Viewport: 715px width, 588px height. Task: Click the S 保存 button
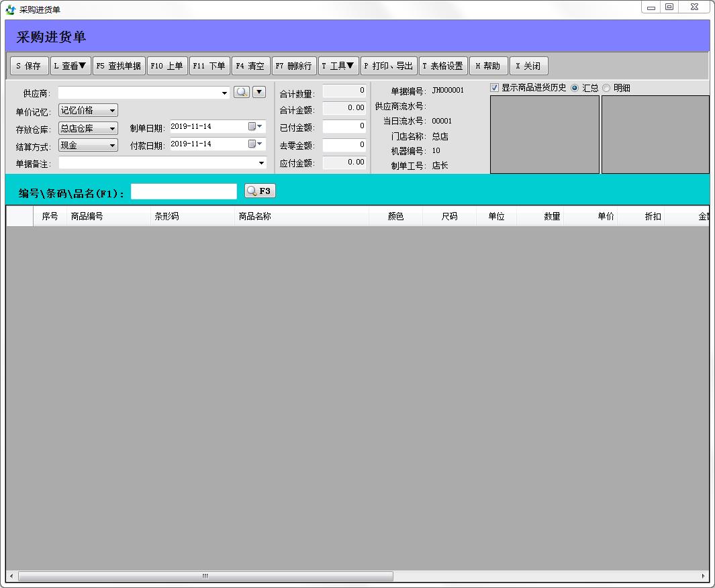[29, 66]
